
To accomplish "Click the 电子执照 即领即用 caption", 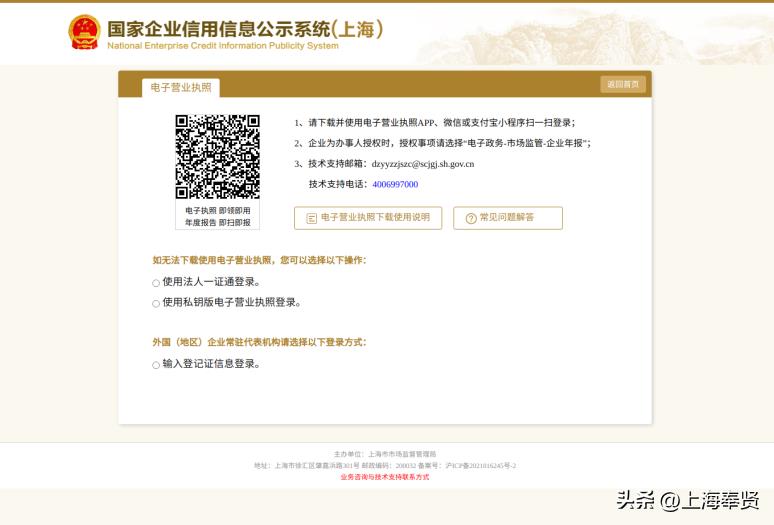I will pyautogui.click(x=218, y=210).
